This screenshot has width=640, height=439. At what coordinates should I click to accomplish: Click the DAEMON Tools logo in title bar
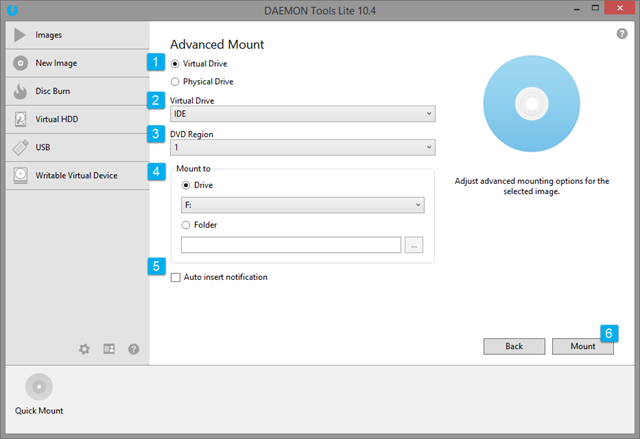(12, 10)
